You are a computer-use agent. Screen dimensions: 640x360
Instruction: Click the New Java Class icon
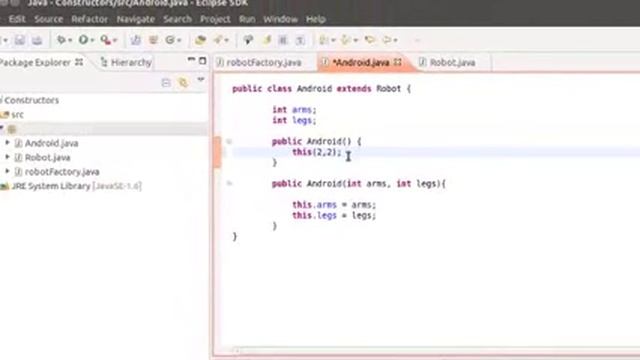(x=170, y=40)
